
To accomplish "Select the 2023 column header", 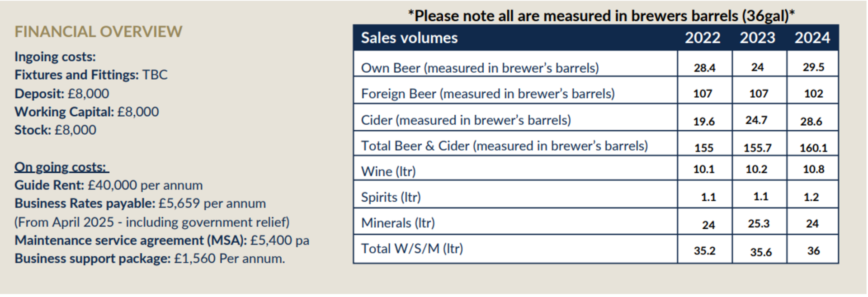I will coord(757,38).
